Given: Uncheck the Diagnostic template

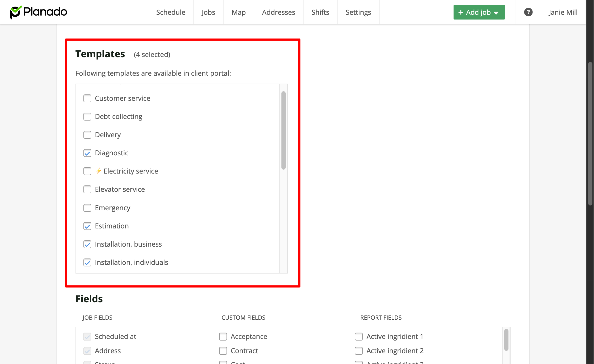Looking at the screenshot, I should point(87,153).
